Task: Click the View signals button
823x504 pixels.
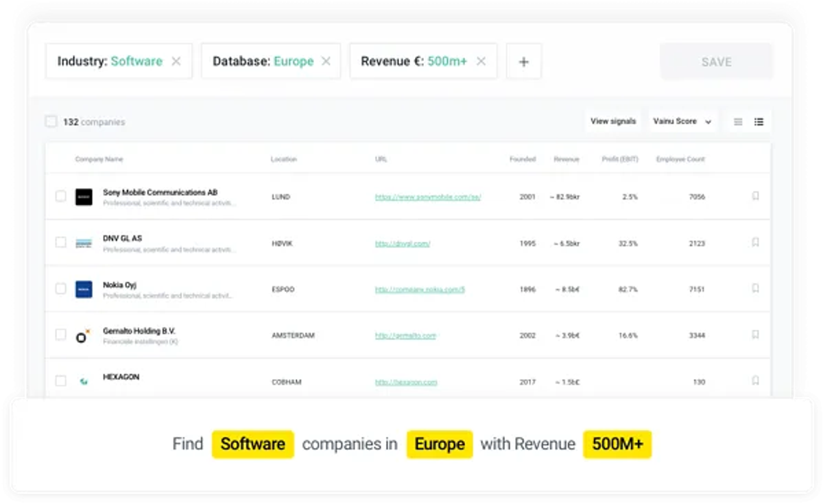Action: click(x=613, y=121)
